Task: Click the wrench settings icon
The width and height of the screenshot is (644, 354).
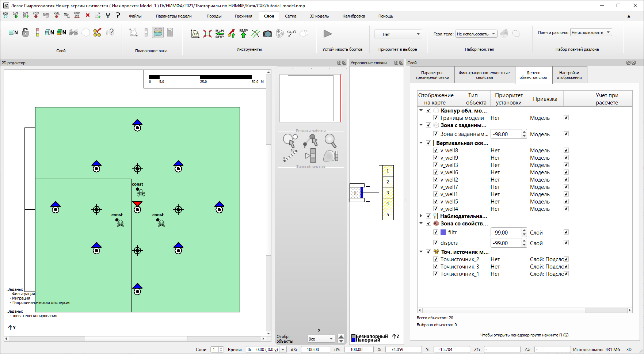Action: pos(108,15)
